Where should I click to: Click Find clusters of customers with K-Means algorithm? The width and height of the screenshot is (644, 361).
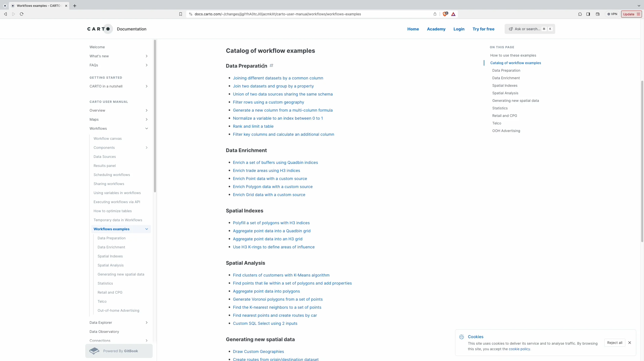click(281, 275)
